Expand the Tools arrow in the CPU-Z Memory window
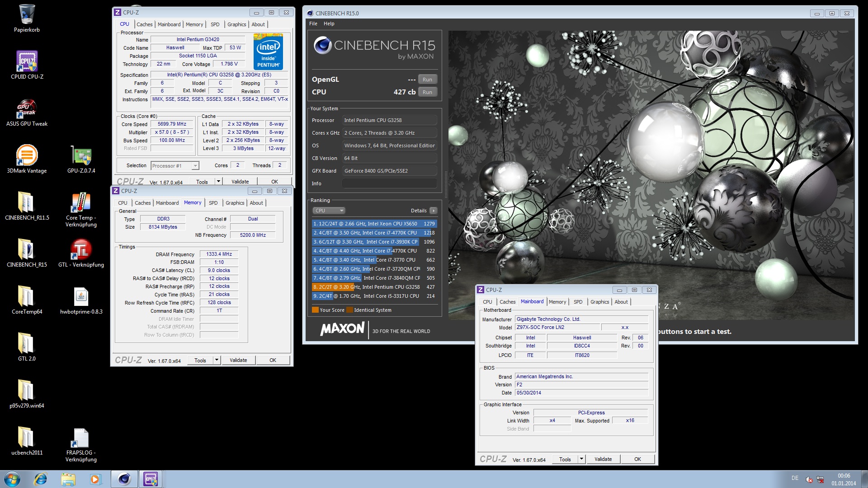 217,360
